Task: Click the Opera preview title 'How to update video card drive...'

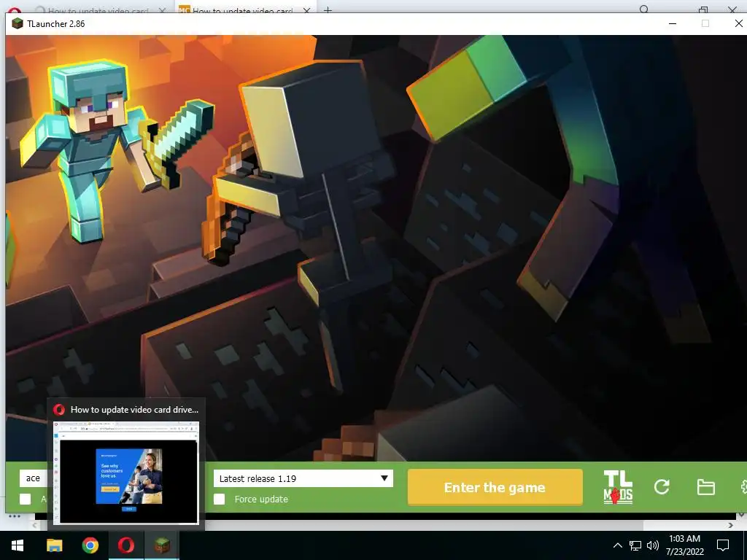Action: pyautogui.click(x=134, y=410)
